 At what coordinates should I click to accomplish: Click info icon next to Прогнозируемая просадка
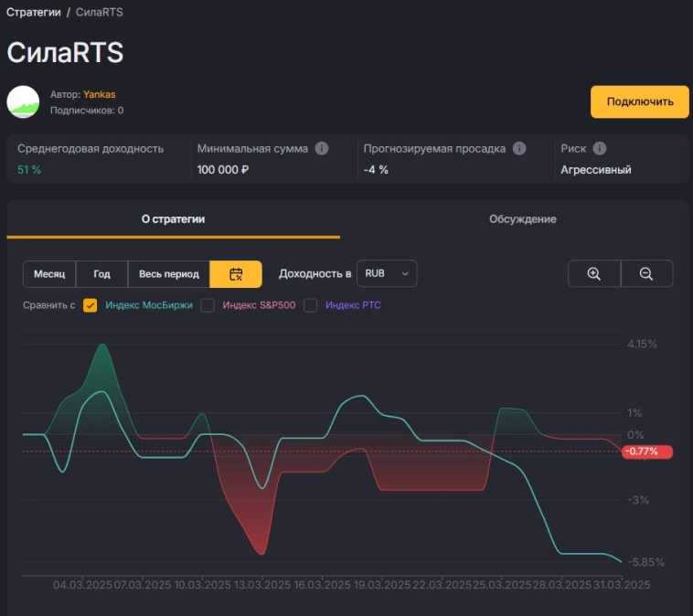[519, 148]
